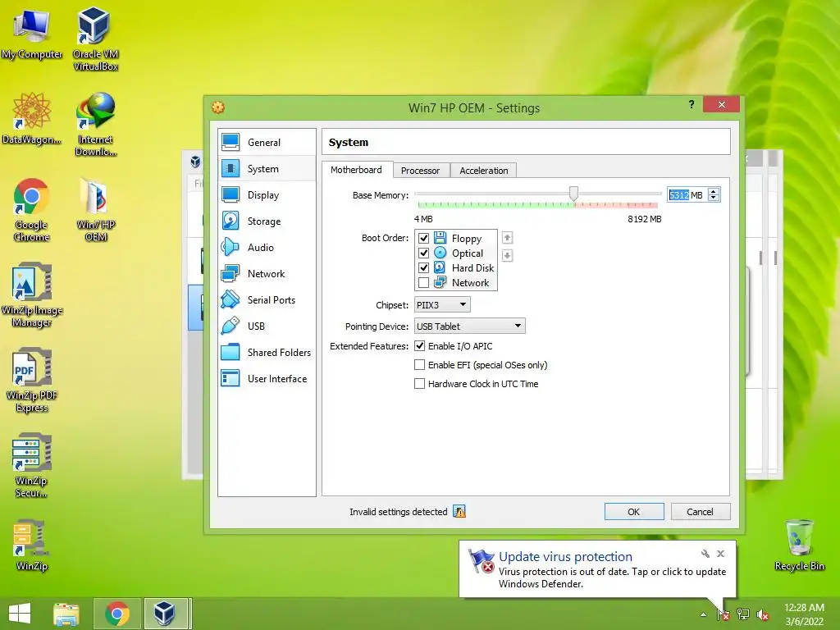This screenshot has height=630, width=840.
Task: Select Hard Disk boot order item
Action: (464, 267)
